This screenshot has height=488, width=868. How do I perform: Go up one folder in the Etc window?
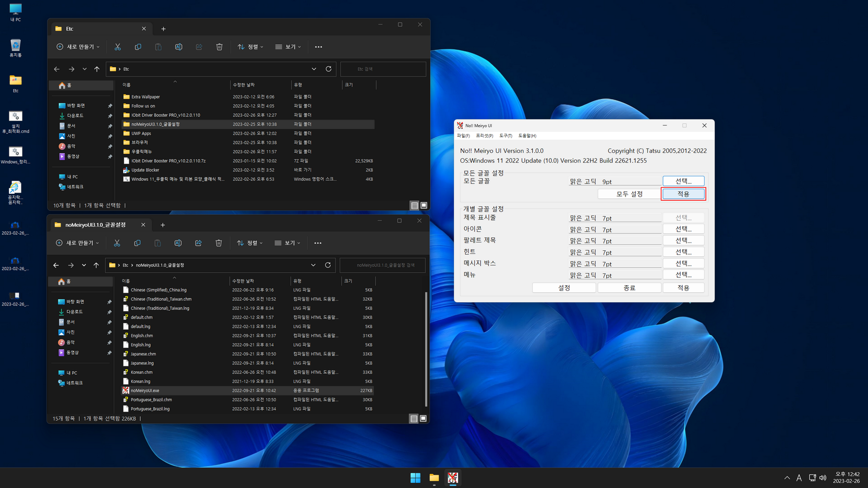pyautogui.click(x=97, y=69)
